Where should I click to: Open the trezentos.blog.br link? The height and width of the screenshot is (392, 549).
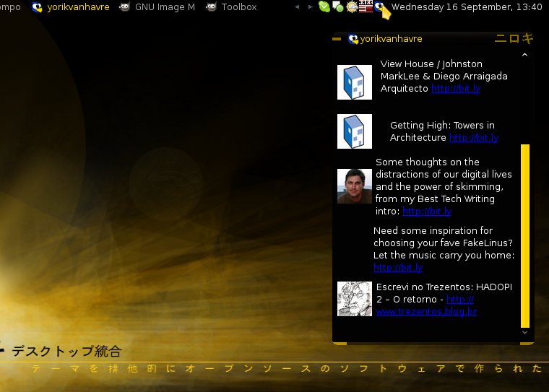(426, 312)
